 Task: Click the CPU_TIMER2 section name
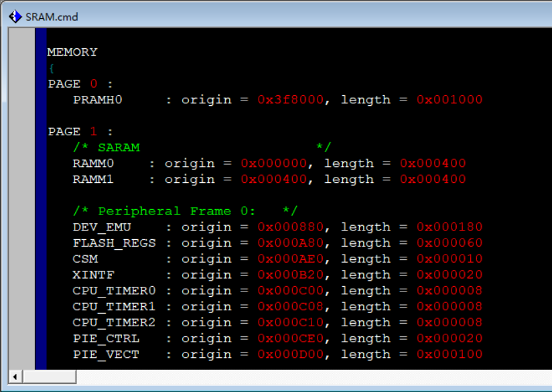point(114,322)
